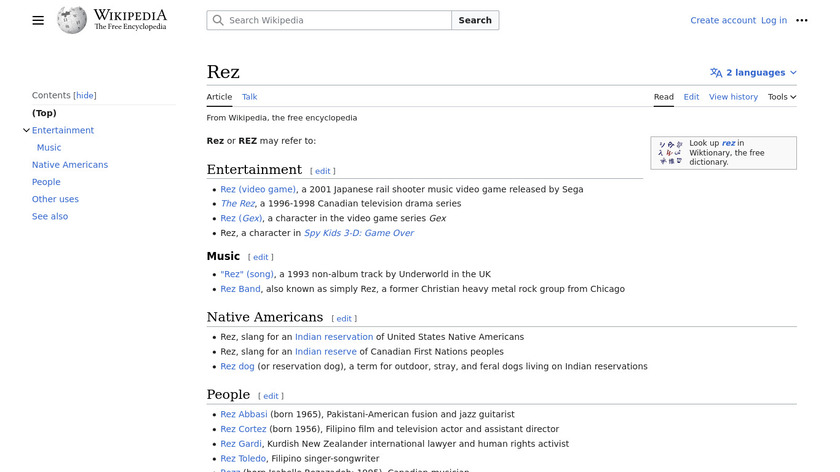
Task: Click 'From Wikipedia, the free encyclopedia' text
Action: click(282, 118)
